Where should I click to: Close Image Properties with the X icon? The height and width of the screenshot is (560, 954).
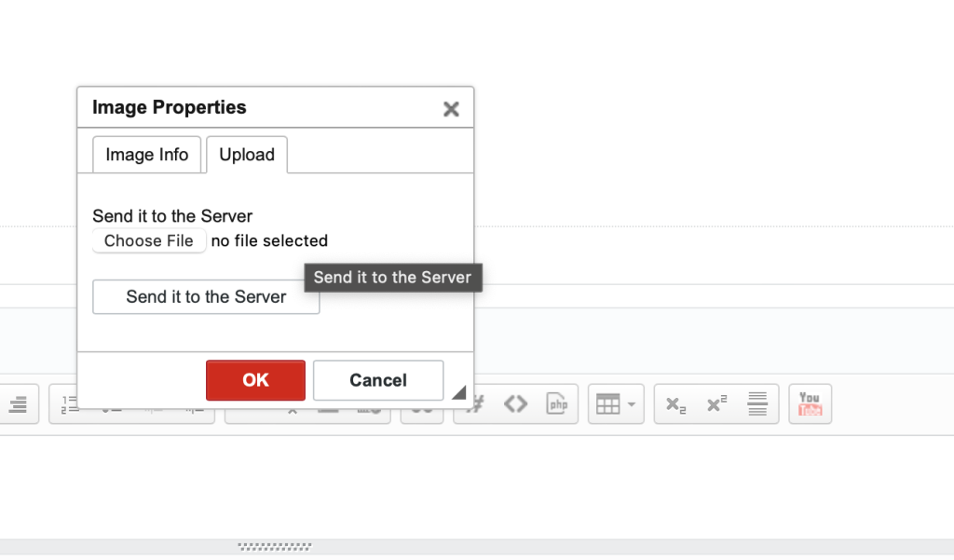coord(451,109)
